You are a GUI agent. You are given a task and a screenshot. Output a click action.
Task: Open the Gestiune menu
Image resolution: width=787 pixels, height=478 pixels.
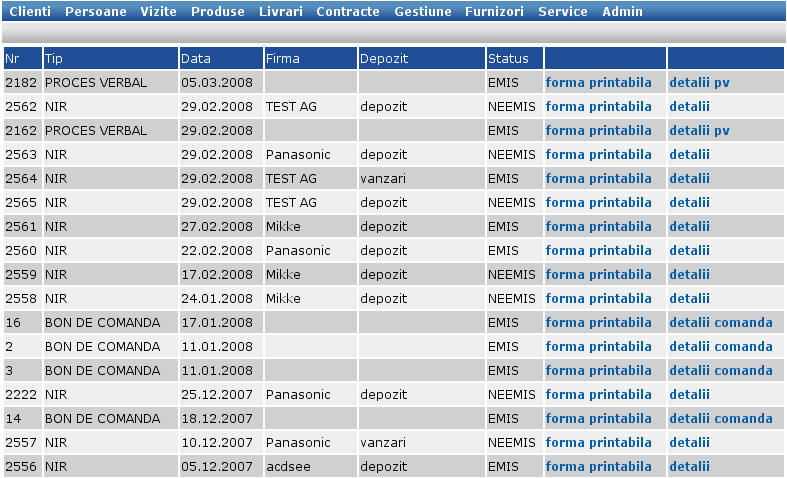coord(423,11)
